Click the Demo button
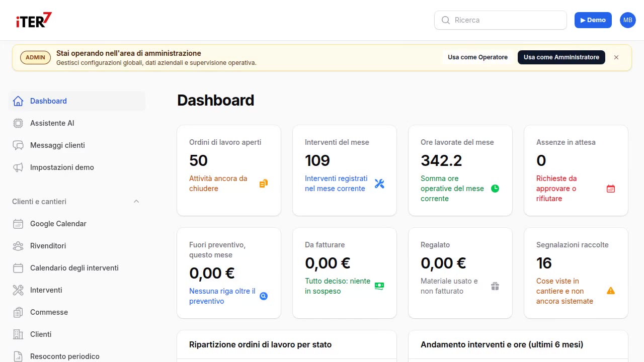 (x=593, y=20)
